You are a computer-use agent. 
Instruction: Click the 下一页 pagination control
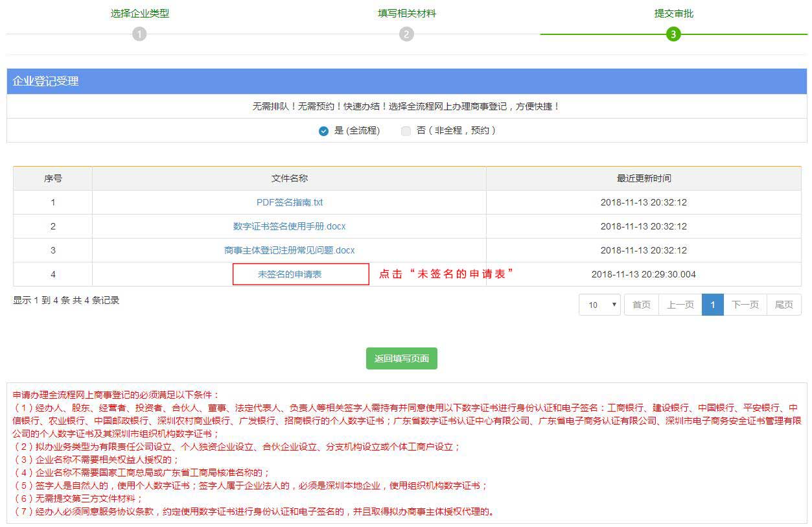pyautogui.click(x=745, y=304)
